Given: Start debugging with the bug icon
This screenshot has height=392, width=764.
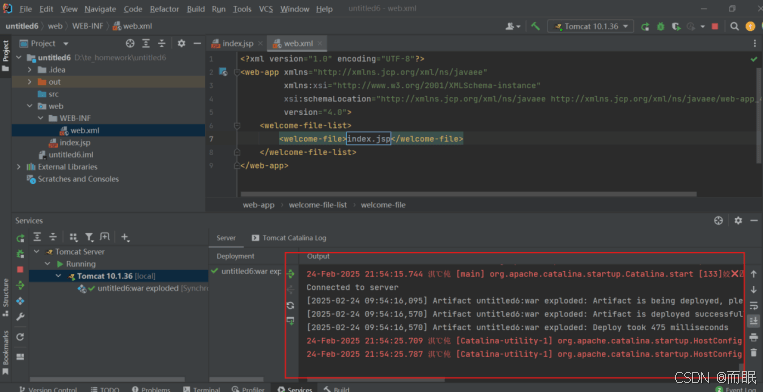Looking at the screenshot, I should pos(661,26).
